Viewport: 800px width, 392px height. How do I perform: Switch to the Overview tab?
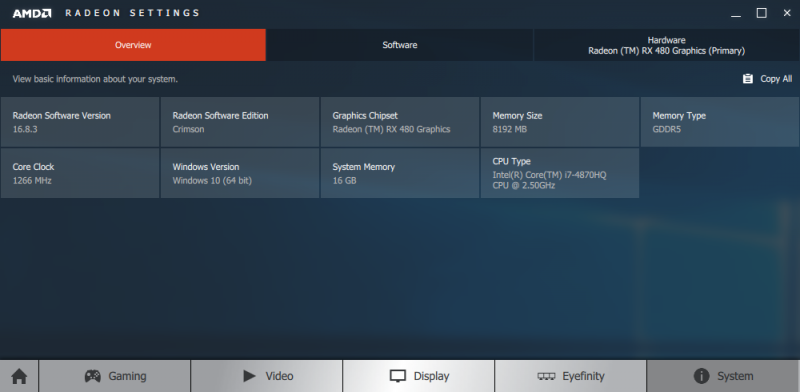click(x=133, y=45)
